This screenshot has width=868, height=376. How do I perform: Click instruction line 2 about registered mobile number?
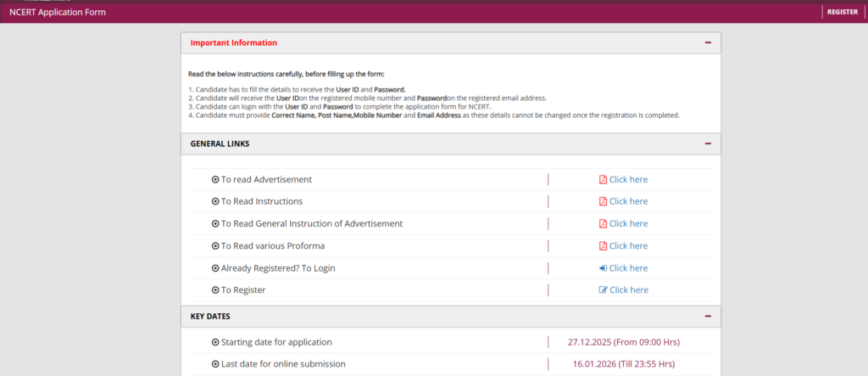[368, 98]
